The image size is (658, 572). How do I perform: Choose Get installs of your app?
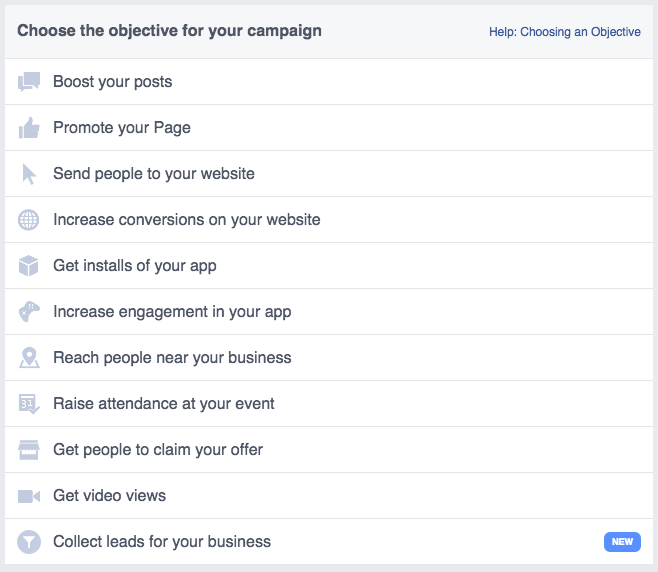(134, 266)
